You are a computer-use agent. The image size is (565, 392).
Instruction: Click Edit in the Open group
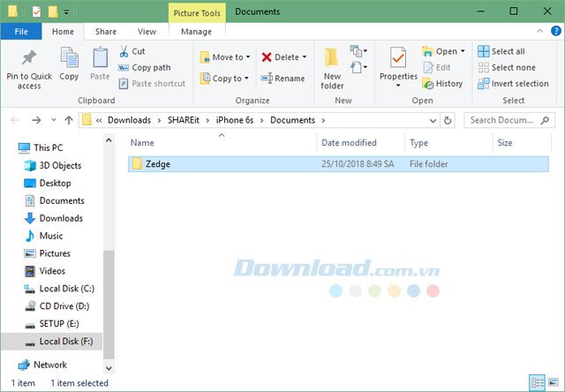(x=437, y=67)
